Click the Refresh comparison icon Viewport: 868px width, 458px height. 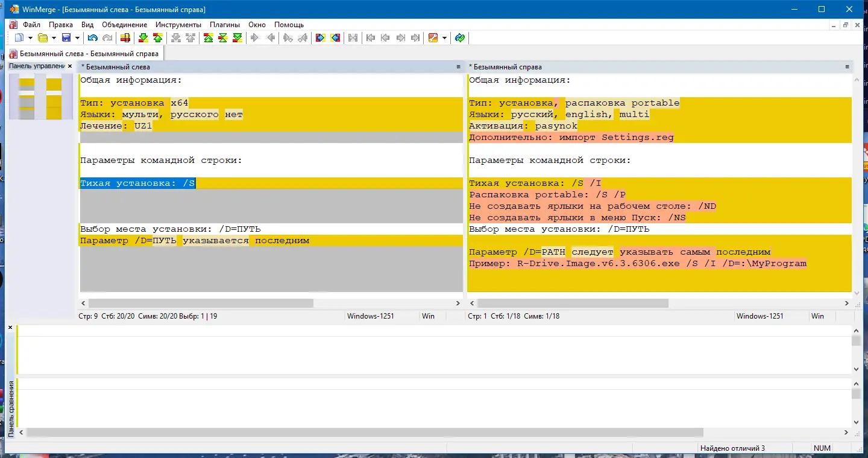(x=460, y=38)
